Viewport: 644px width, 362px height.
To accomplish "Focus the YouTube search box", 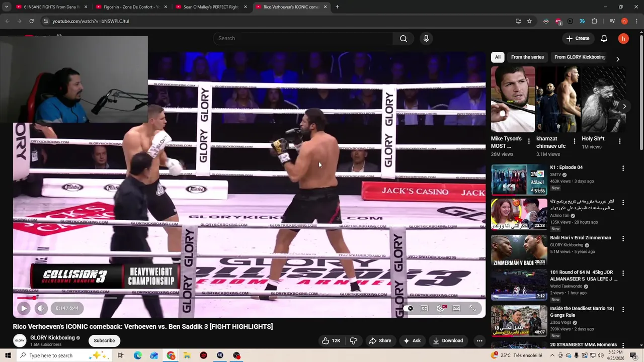I will coord(303,38).
